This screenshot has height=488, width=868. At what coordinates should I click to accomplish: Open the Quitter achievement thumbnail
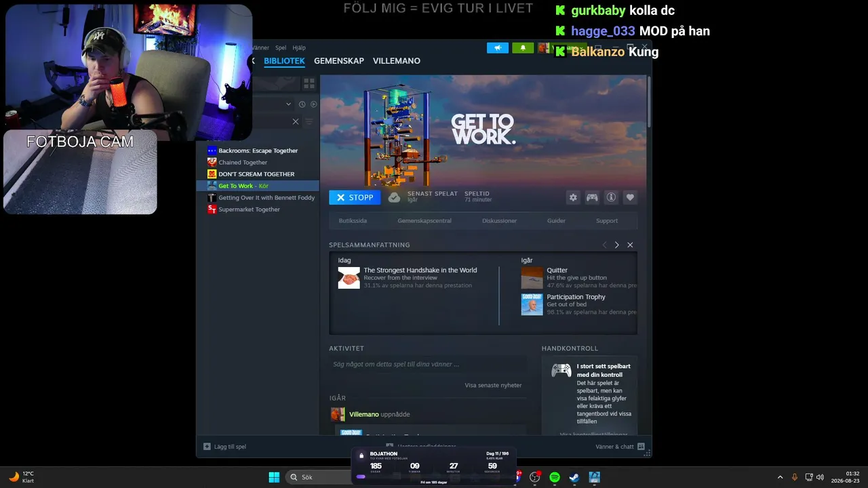[x=532, y=278]
